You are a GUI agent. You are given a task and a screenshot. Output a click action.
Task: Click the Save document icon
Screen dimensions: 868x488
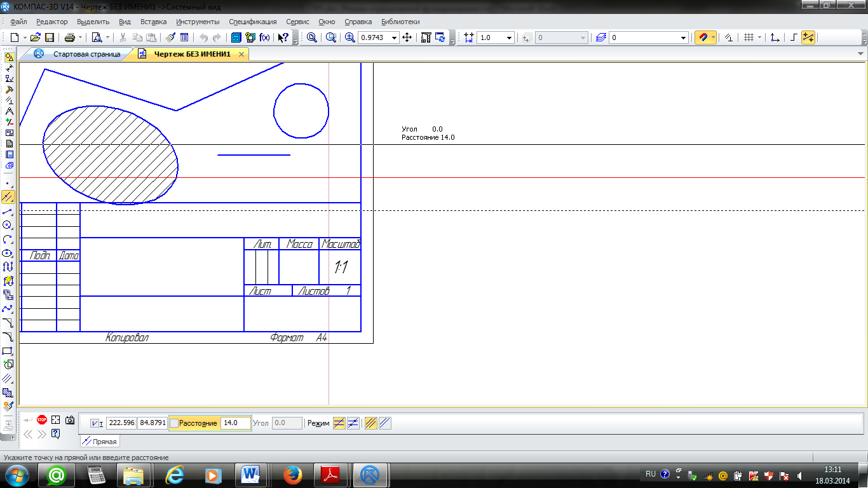pos(49,37)
